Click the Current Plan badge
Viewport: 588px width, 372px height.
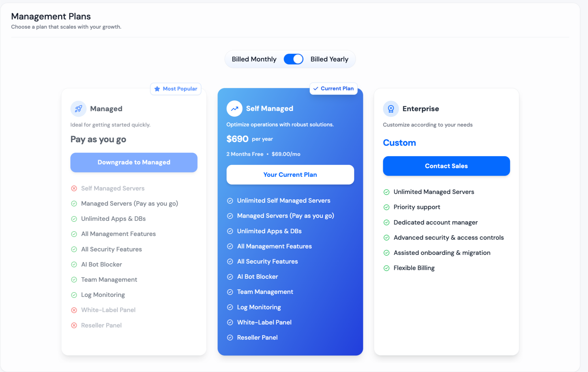[x=334, y=89]
